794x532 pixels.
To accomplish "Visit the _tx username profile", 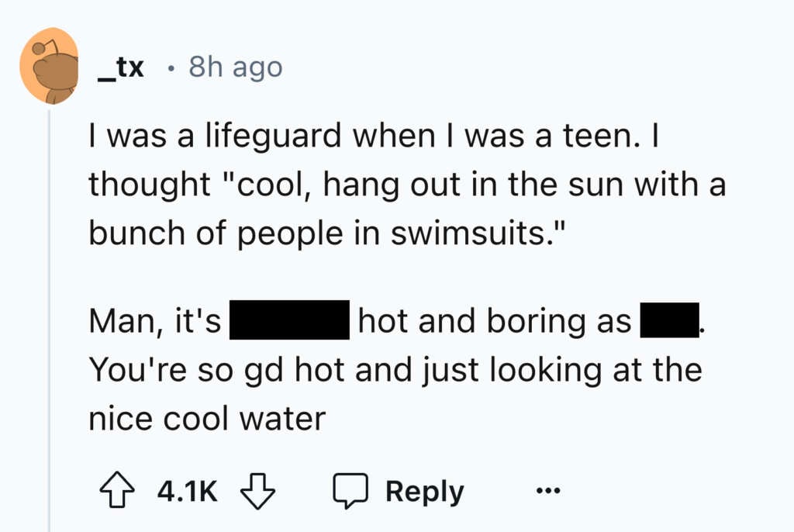I will pos(121,68).
